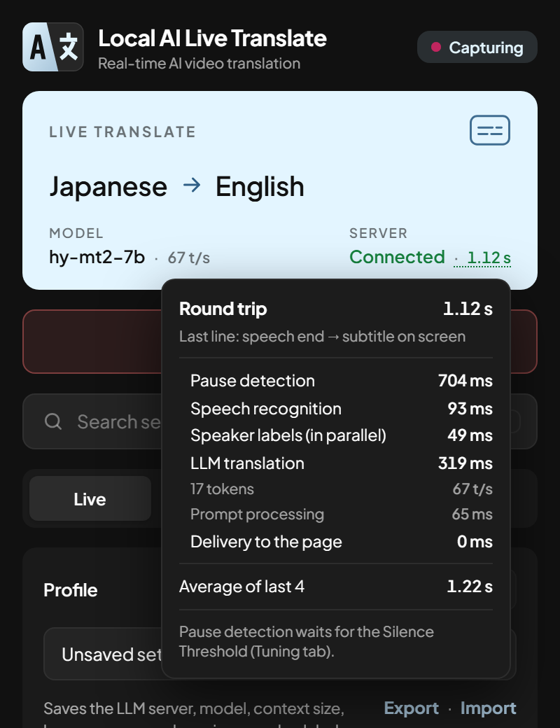Click the English target language

coord(260,187)
